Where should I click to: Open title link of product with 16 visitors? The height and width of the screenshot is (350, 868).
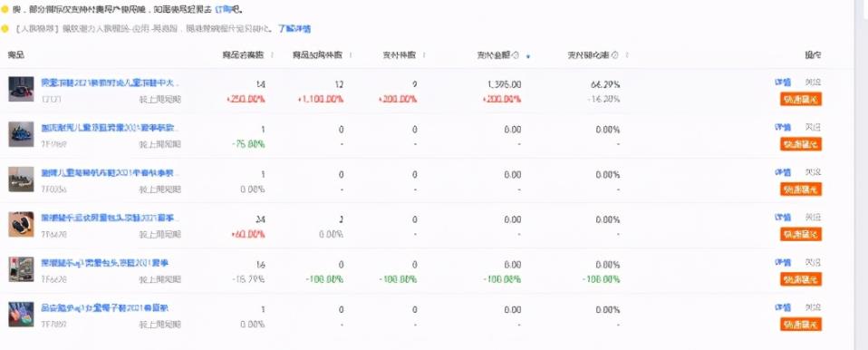[x=104, y=263]
